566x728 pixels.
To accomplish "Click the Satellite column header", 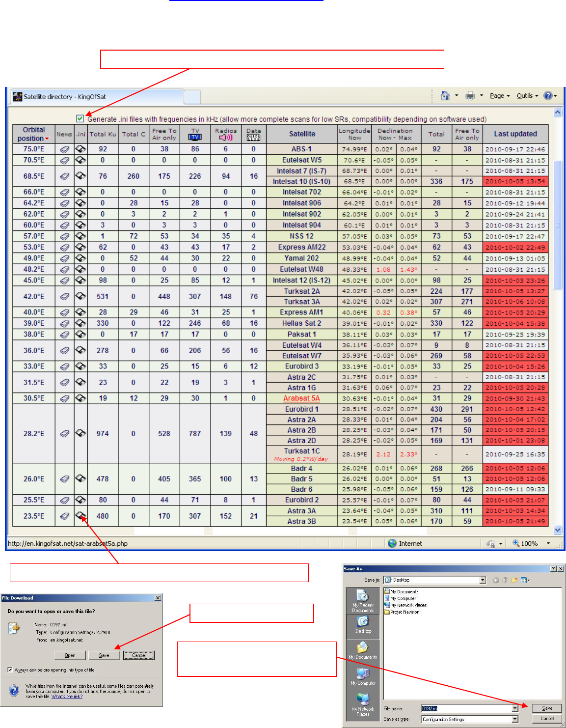I will (302, 134).
